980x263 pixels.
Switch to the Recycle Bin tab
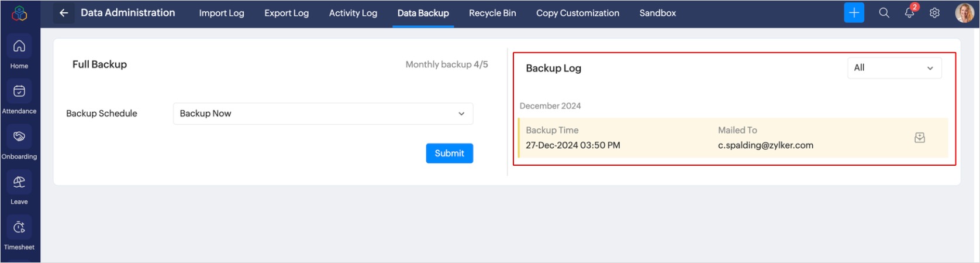[492, 13]
